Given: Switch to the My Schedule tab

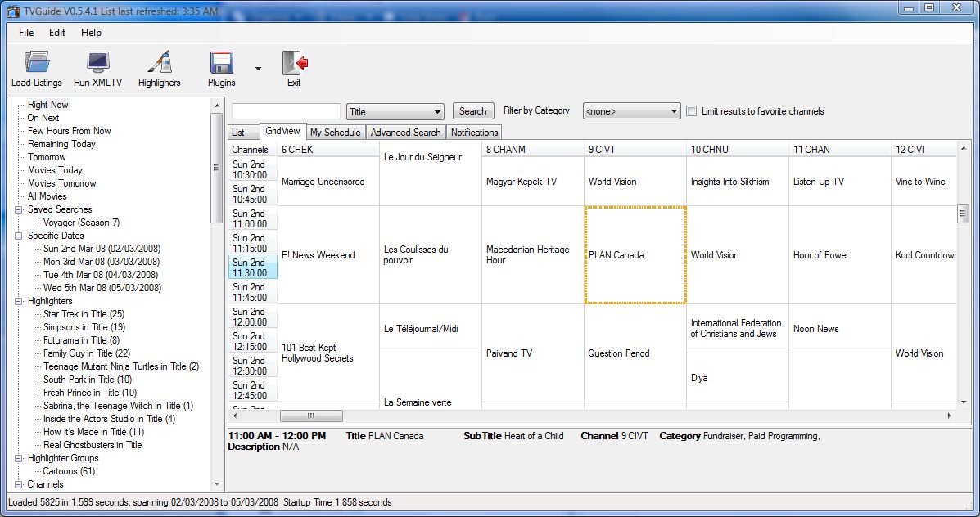Looking at the screenshot, I should pyautogui.click(x=335, y=132).
